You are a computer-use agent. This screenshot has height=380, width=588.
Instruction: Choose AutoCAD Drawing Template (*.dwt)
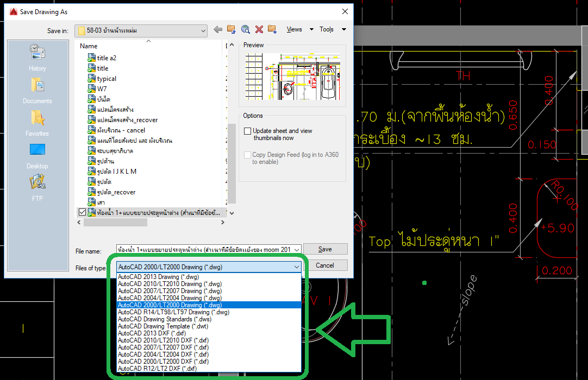pyautogui.click(x=209, y=326)
